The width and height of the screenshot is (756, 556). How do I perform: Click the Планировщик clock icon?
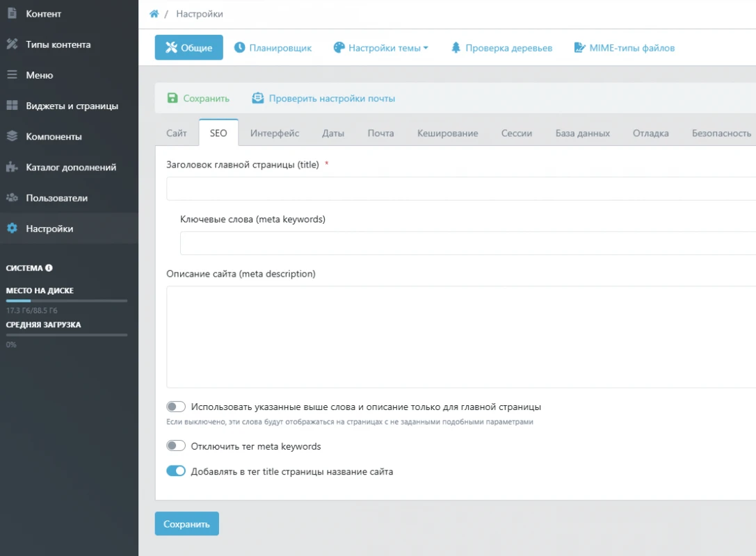[x=239, y=48]
